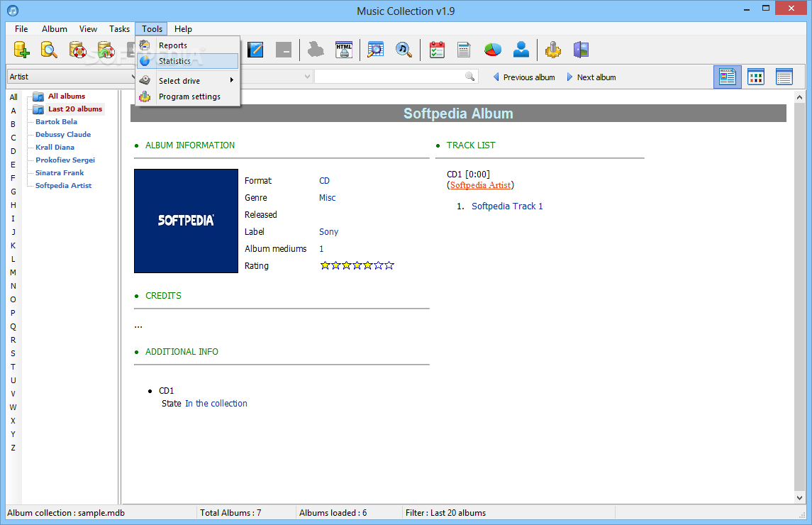The height and width of the screenshot is (525, 812).
Task: Select Debussy Claude in artist tree
Action: [x=62, y=135]
